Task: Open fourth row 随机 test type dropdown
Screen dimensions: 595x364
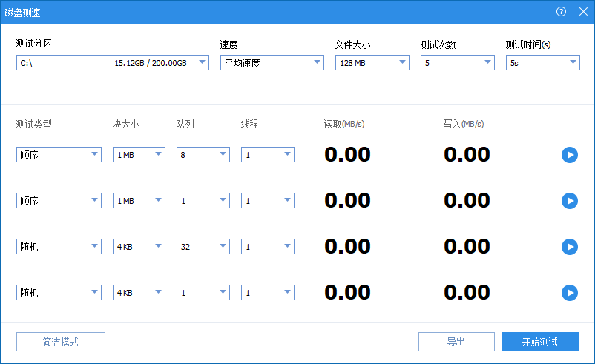Action: click(59, 292)
